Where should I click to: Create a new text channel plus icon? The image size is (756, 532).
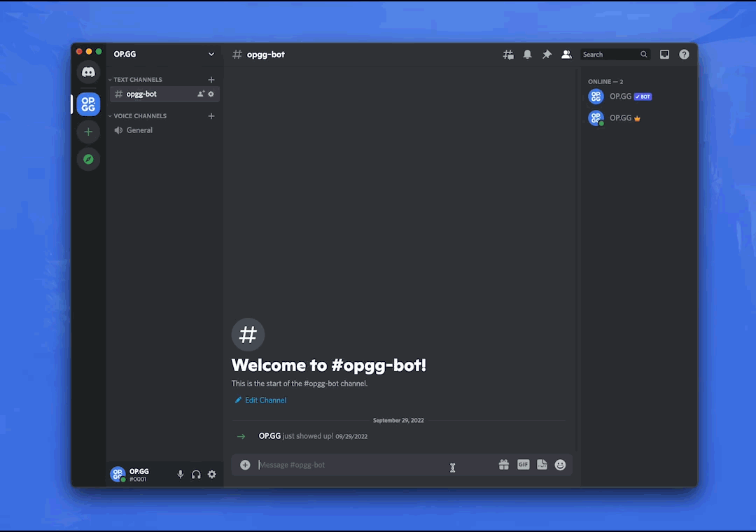coord(211,80)
